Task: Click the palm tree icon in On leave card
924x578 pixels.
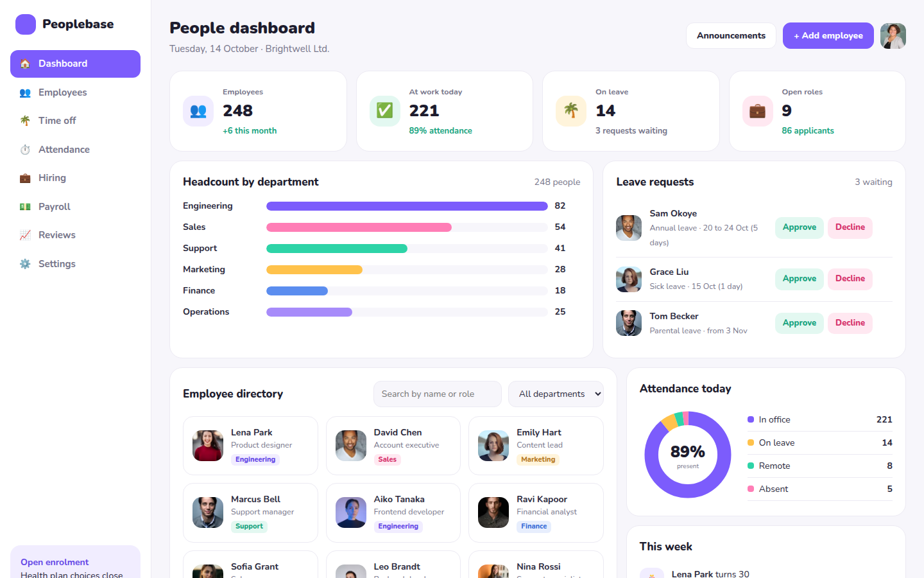Action: (x=571, y=111)
